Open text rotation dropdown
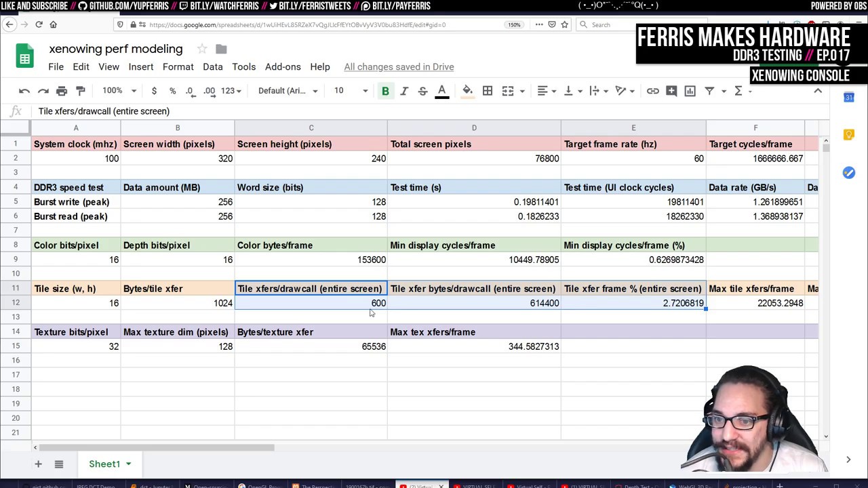This screenshot has width=868, height=488. pos(625,91)
